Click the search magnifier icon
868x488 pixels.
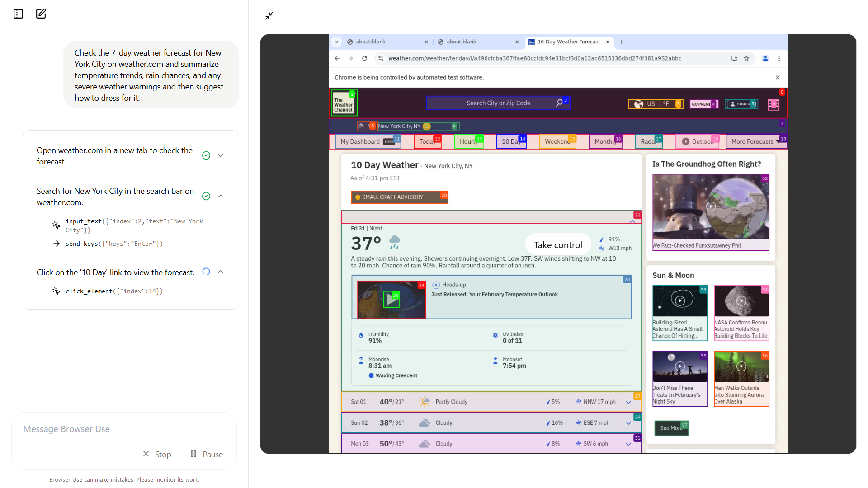559,103
